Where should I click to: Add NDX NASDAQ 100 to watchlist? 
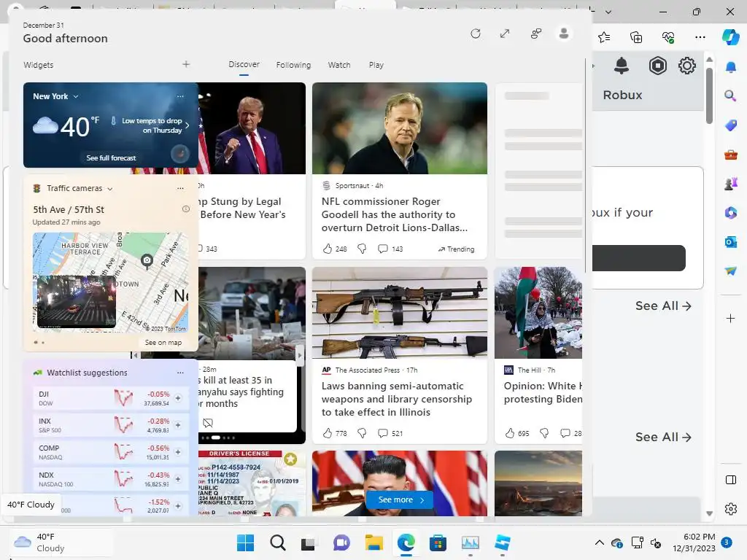(178, 479)
